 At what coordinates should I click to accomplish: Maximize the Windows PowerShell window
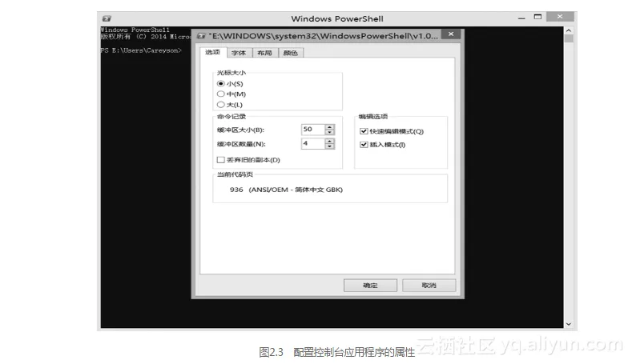537,17
